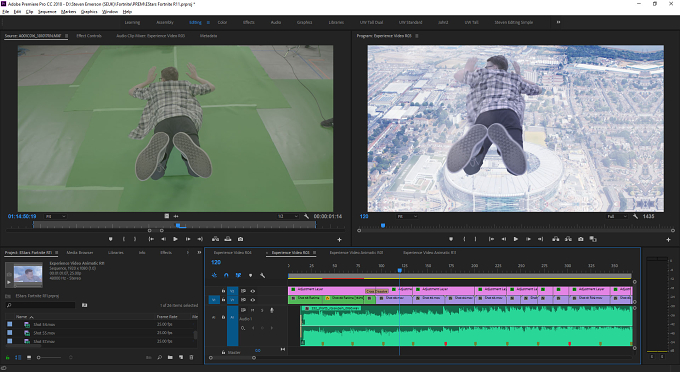Click New Item in the Project panel
The width and height of the screenshot is (680, 372).
181,357
